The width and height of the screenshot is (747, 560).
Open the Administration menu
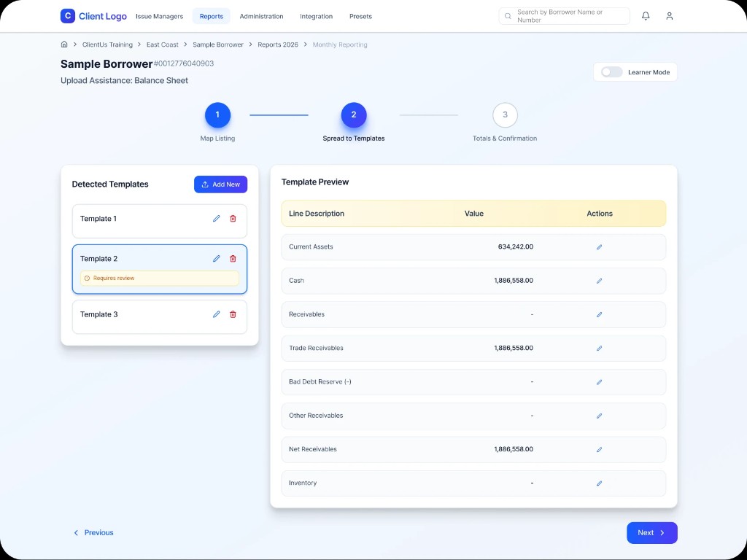click(x=261, y=16)
